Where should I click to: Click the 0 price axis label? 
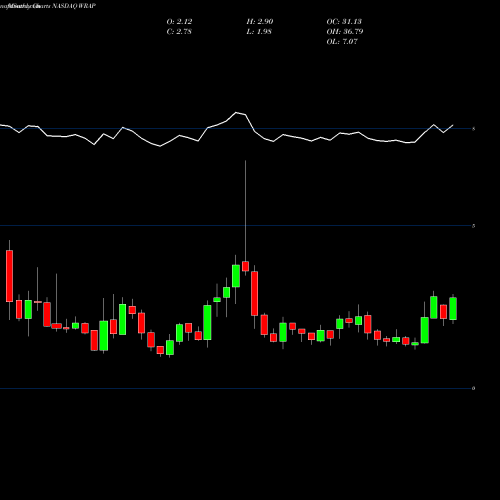(x=473, y=388)
